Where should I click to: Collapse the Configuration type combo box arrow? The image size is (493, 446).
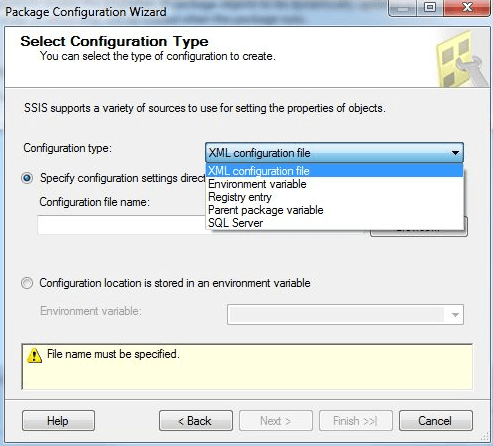click(455, 153)
